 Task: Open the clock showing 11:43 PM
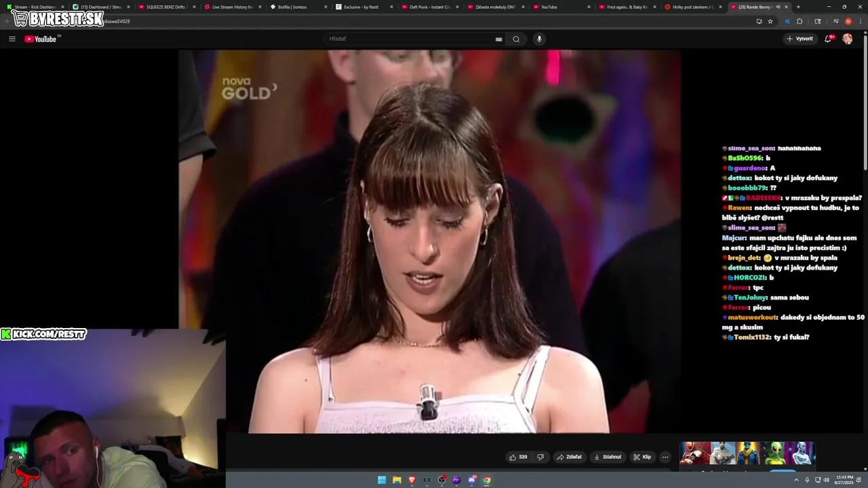(x=844, y=480)
